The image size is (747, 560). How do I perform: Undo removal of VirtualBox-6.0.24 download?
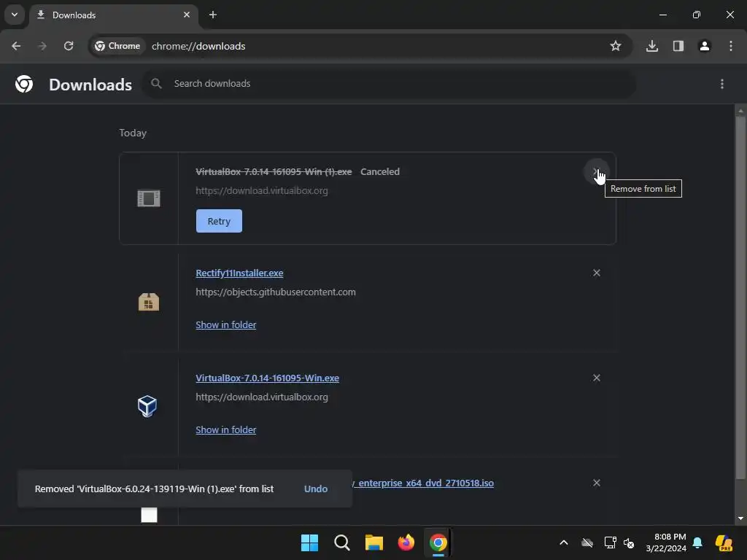[x=315, y=489]
